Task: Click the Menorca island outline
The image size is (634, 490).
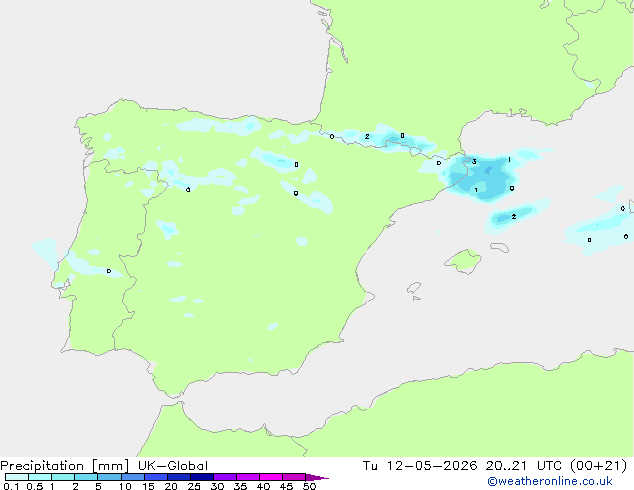Action: [500, 247]
